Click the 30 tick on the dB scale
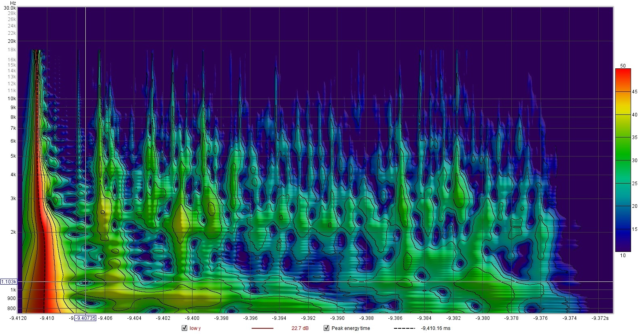 [x=635, y=161]
